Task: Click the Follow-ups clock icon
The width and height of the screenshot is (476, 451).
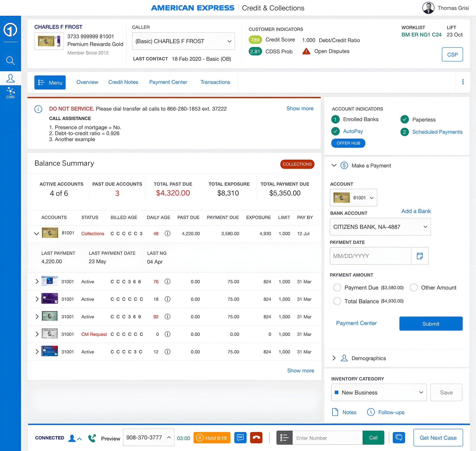Action: click(371, 412)
